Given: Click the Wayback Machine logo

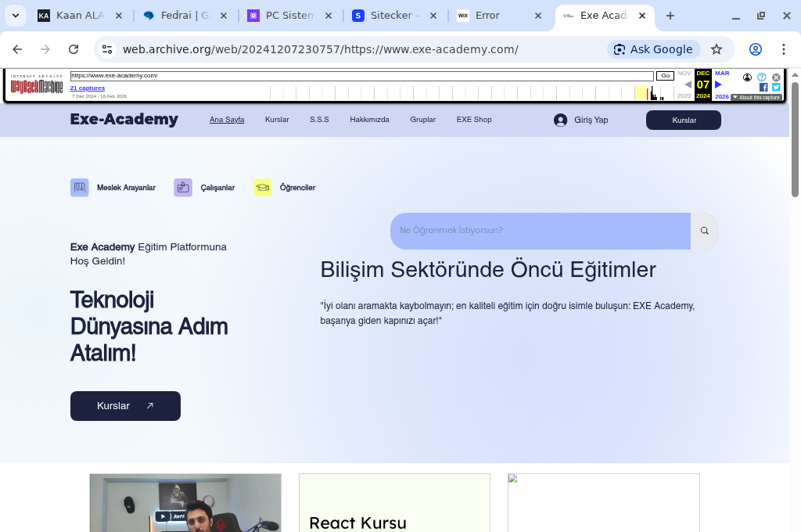Looking at the screenshot, I should 38,84.
